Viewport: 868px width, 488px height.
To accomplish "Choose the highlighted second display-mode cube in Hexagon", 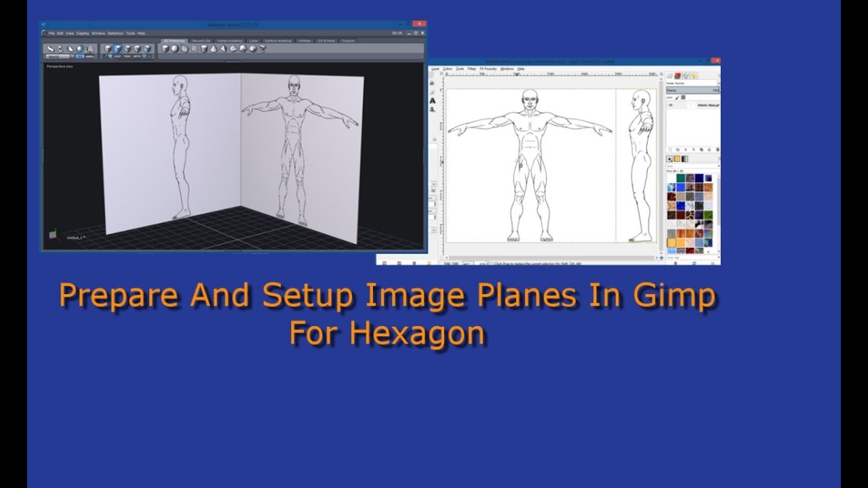I will [x=118, y=49].
